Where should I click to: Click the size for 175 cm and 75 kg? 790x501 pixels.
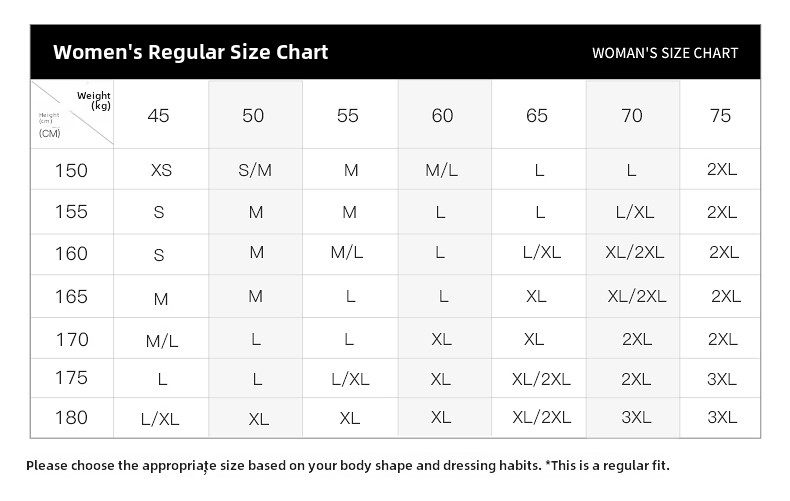coord(721,380)
